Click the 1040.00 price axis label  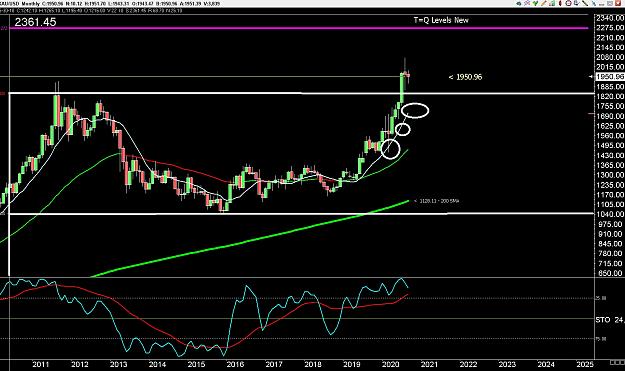click(610, 214)
